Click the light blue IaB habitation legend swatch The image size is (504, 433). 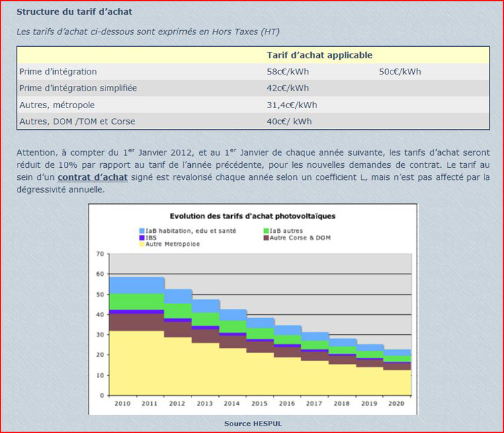coord(140,230)
